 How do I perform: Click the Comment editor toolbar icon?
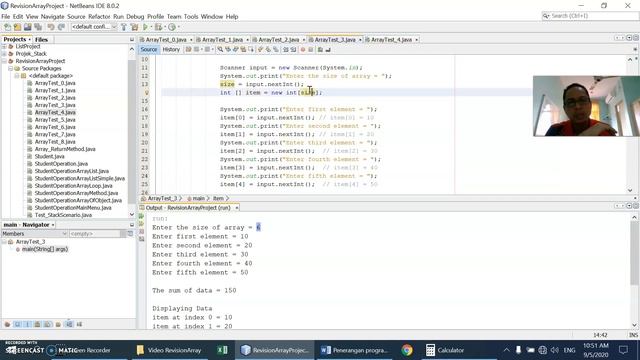coord(320,49)
